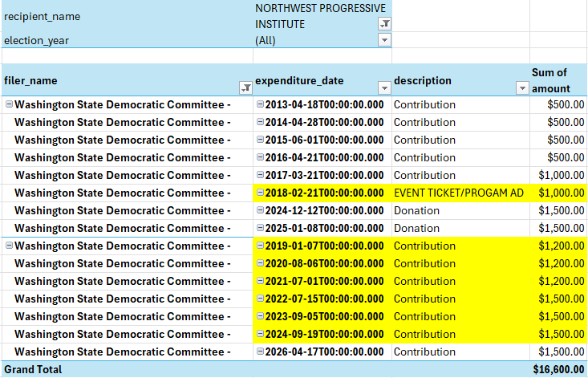The height and width of the screenshot is (378, 588).
Task: Collapse the 2024-12-12 date row
Action: coord(260,210)
